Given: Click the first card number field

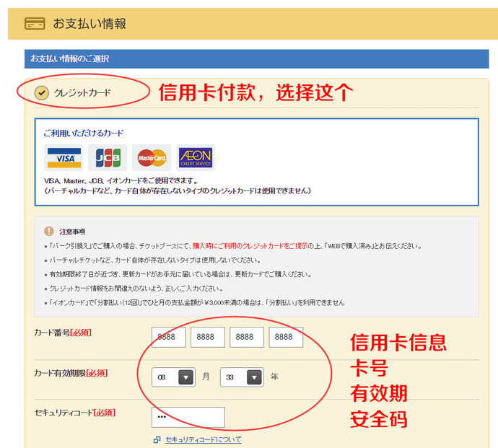Looking at the screenshot, I should tap(169, 337).
